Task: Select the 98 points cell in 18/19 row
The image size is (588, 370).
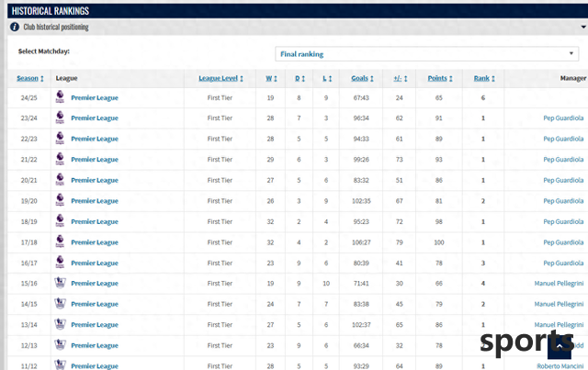Action: (x=439, y=221)
